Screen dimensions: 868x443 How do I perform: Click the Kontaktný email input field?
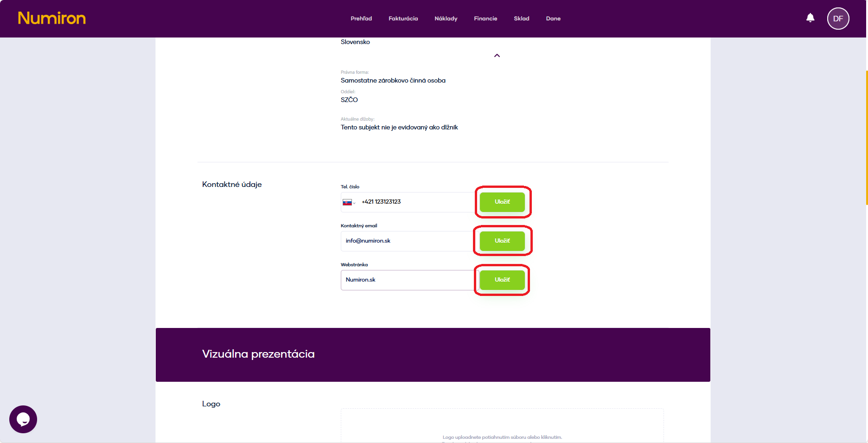point(406,241)
